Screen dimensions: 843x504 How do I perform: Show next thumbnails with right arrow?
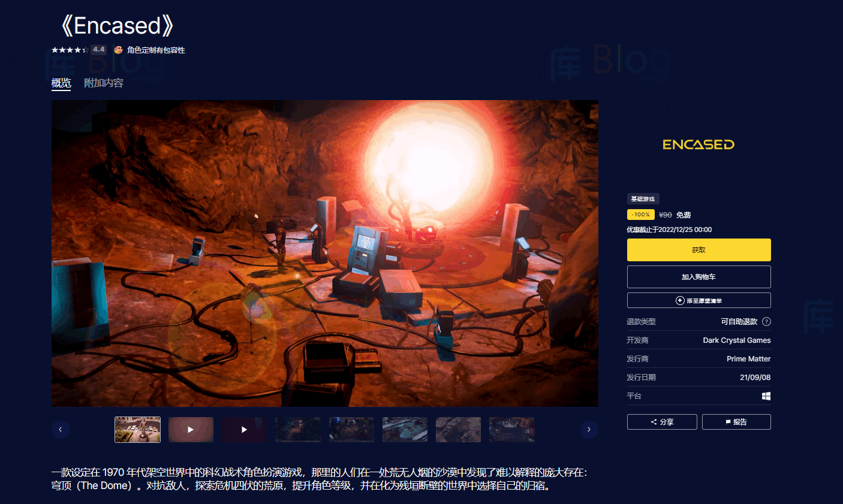(589, 430)
